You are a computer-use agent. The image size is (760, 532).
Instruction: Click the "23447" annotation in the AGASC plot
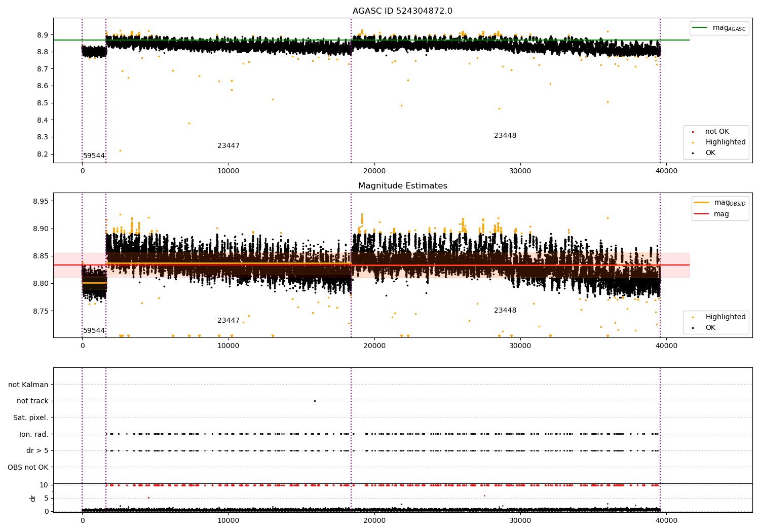pos(229,146)
